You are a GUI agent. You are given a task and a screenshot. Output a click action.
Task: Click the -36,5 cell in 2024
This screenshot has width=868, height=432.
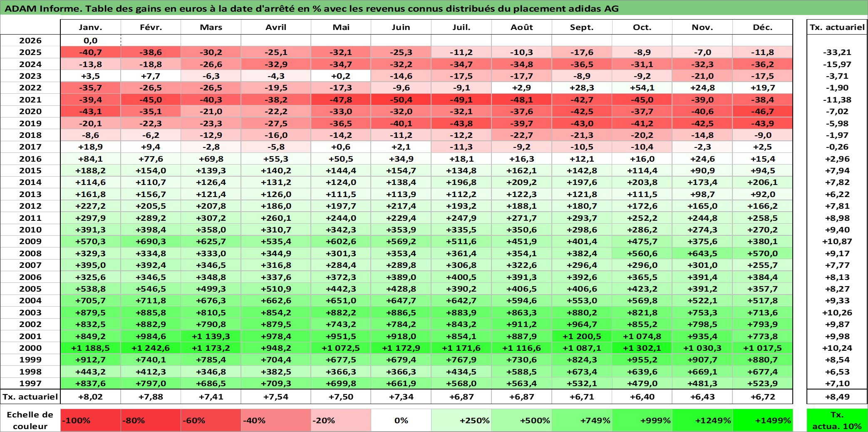(x=582, y=64)
